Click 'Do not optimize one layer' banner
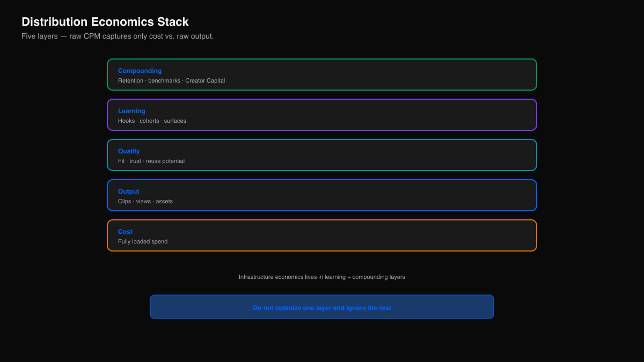This screenshot has height=362, width=644. [322, 307]
